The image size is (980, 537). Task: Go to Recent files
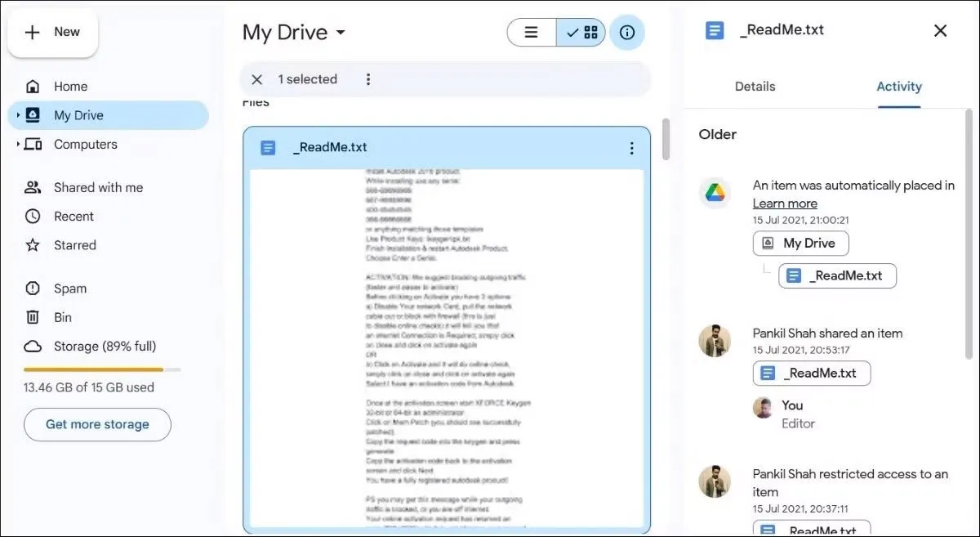click(73, 217)
